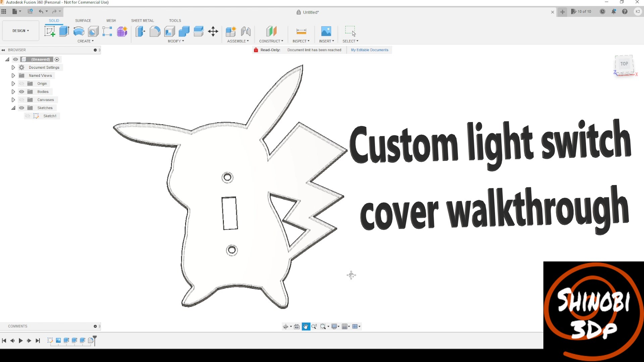Open the File menu icon
The width and height of the screenshot is (644, 362).
tap(16, 11)
